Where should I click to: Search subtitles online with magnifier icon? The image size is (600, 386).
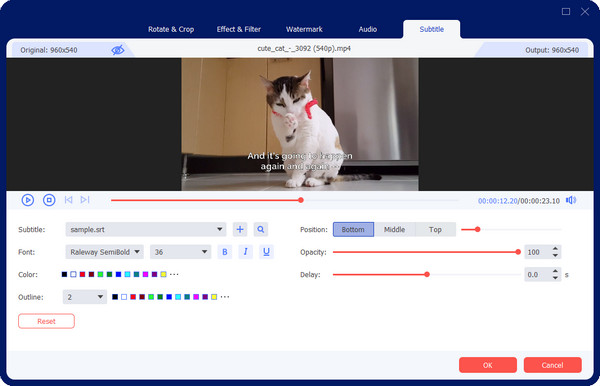pos(261,230)
